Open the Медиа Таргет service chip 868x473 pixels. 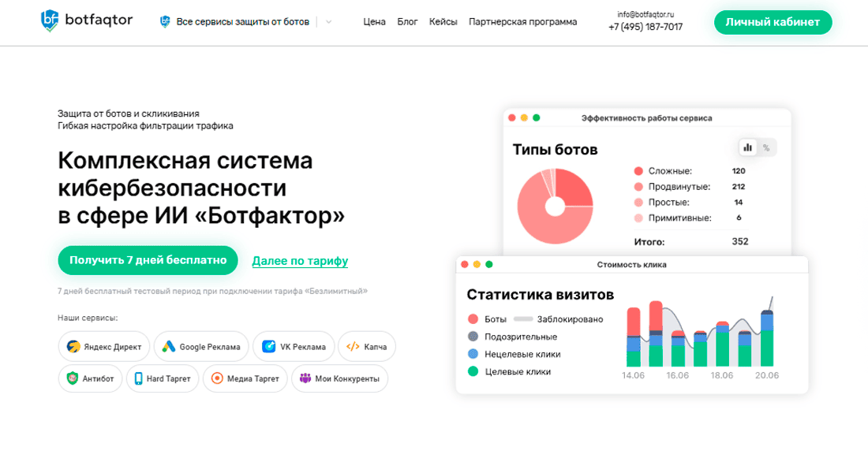(245, 379)
